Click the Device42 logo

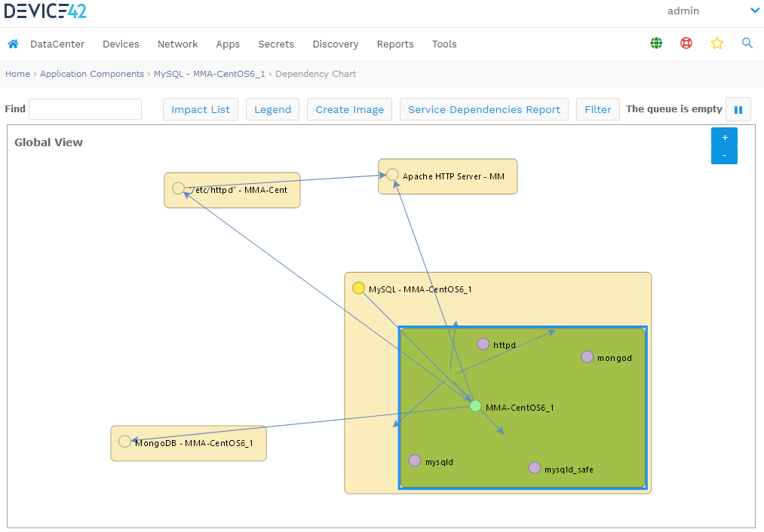pyautogui.click(x=45, y=11)
